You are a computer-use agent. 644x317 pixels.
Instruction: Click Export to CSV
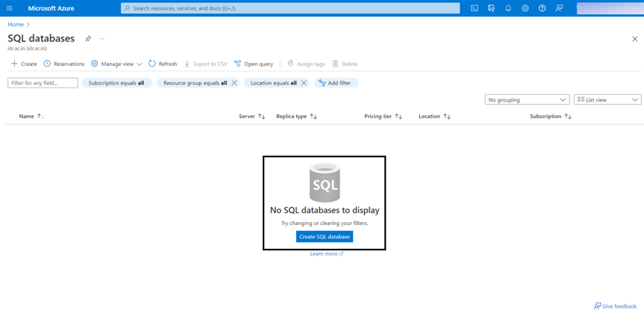(206, 64)
